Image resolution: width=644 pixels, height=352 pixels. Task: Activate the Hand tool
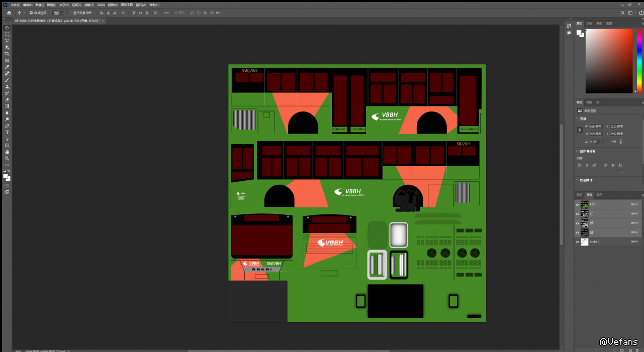pyautogui.click(x=7, y=152)
